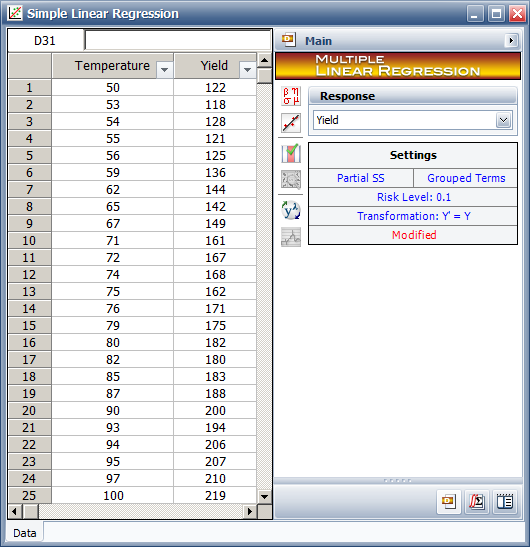530x547 pixels.
Task: Click the Main header control panel icon
Action: point(289,39)
